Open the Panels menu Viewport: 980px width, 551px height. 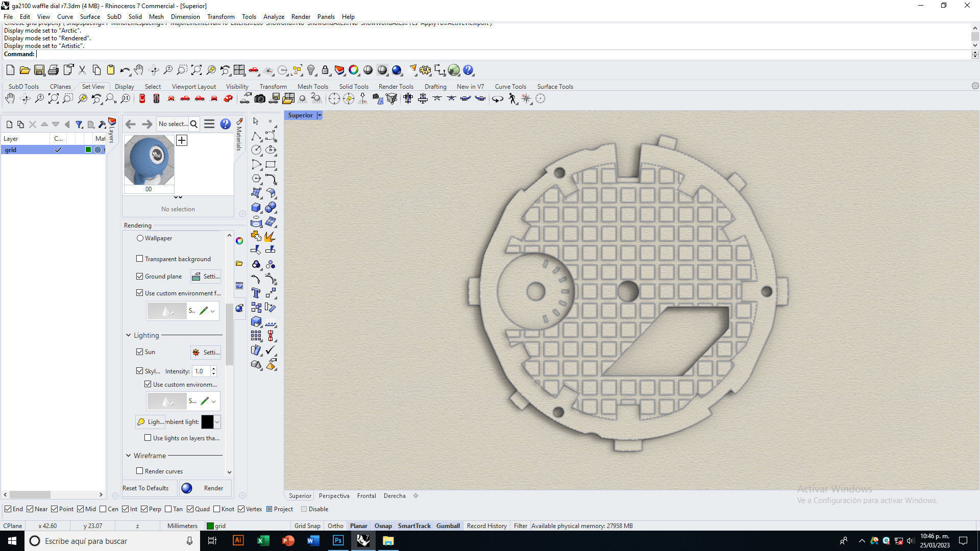point(326,16)
